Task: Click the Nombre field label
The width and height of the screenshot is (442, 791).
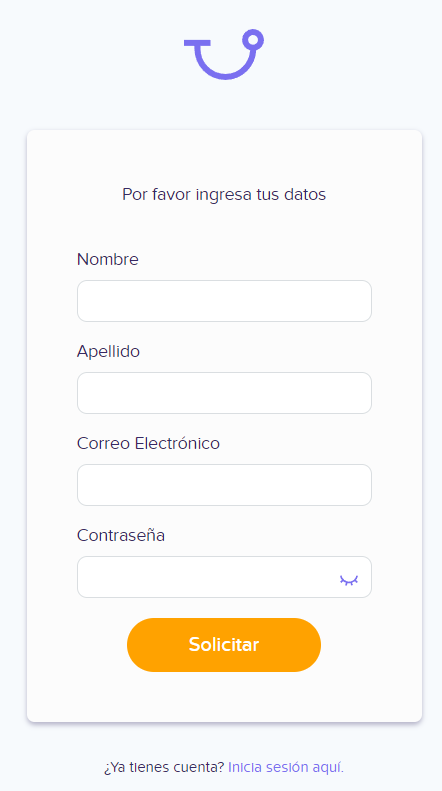Action: click(x=107, y=259)
